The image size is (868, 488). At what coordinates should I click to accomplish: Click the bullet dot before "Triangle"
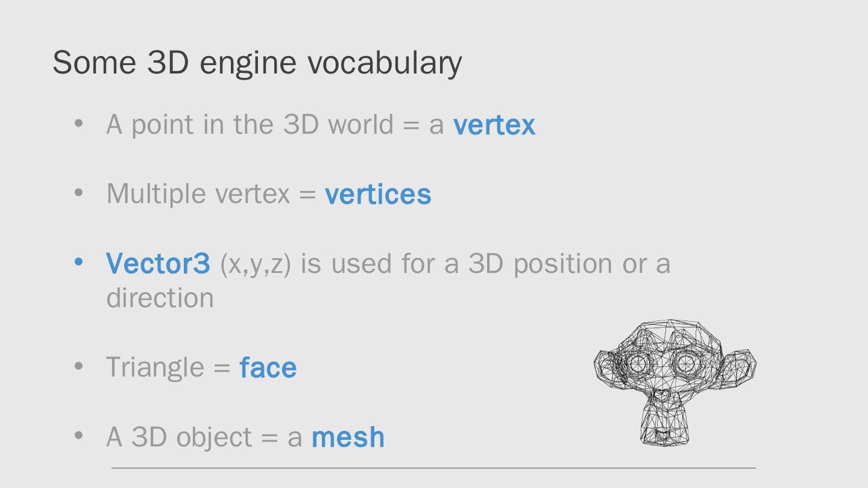pos(78,366)
